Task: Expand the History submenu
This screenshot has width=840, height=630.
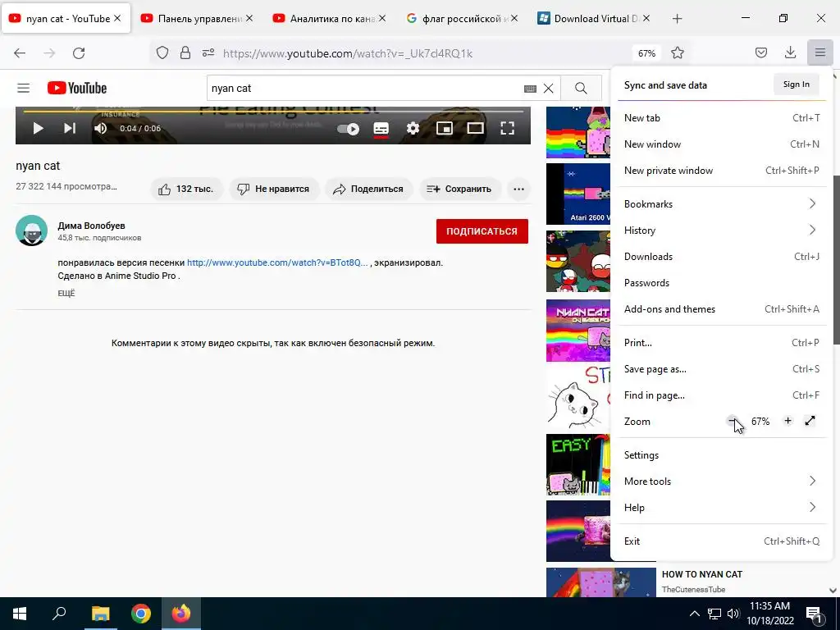Action: (x=722, y=231)
